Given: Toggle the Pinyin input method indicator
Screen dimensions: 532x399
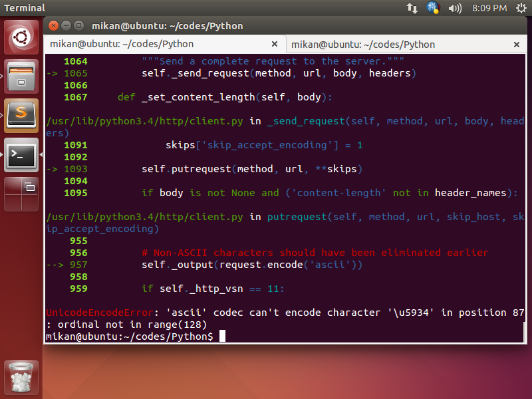Looking at the screenshot, I should 434,9.
